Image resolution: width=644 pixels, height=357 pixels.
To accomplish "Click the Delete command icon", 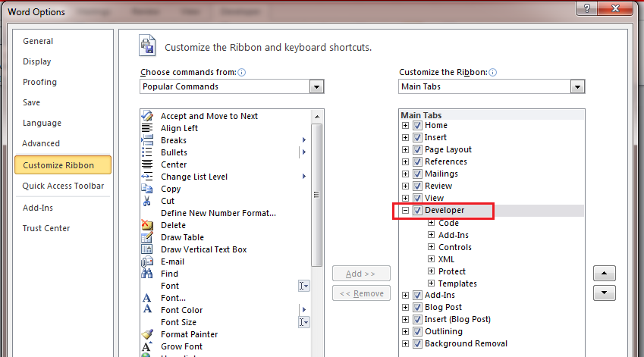I will (147, 225).
